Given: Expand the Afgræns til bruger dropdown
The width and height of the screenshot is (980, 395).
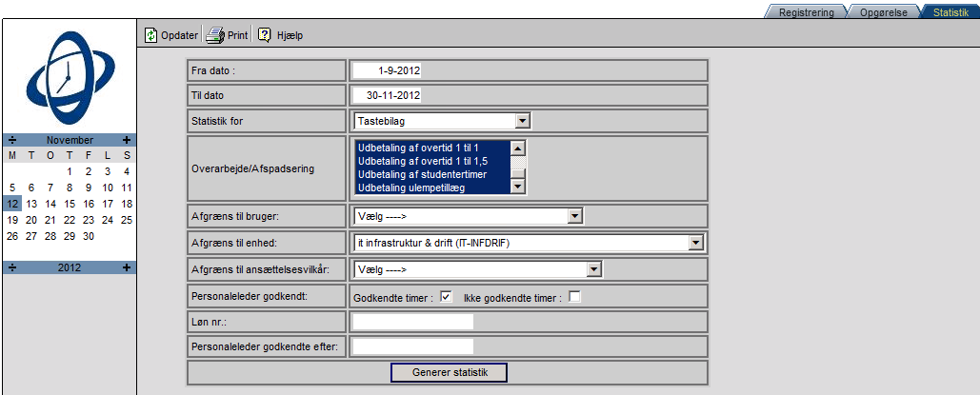Looking at the screenshot, I should 573,216.
